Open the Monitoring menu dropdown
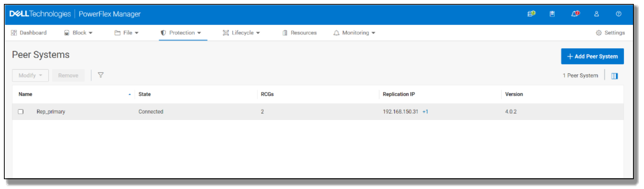This screenshot has height=189, width=644. tap(355, 33)
